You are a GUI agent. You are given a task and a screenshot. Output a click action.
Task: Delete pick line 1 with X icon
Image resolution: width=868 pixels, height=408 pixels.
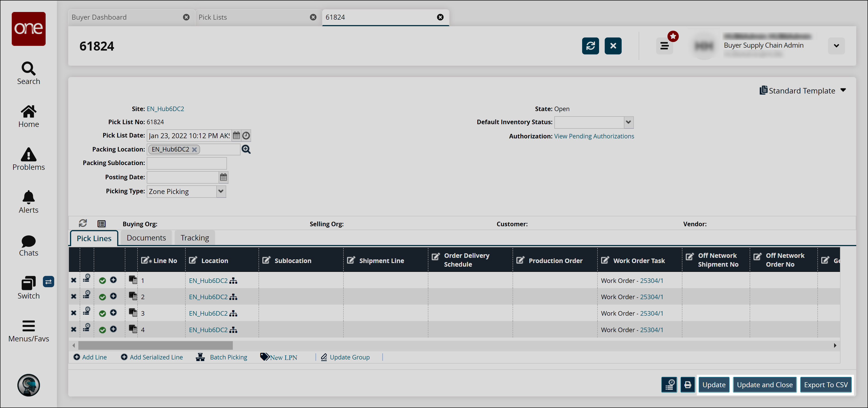73,280
